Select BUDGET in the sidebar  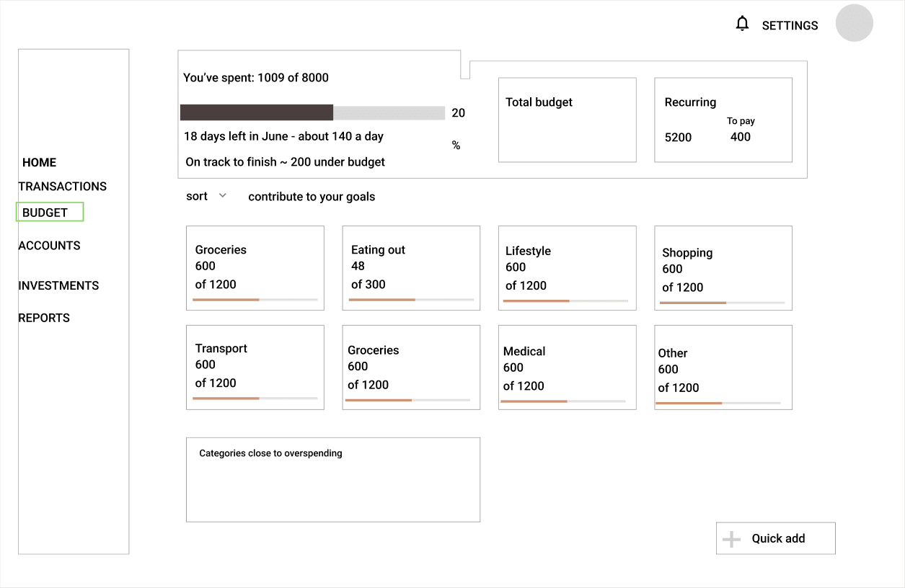pos(50,212)
